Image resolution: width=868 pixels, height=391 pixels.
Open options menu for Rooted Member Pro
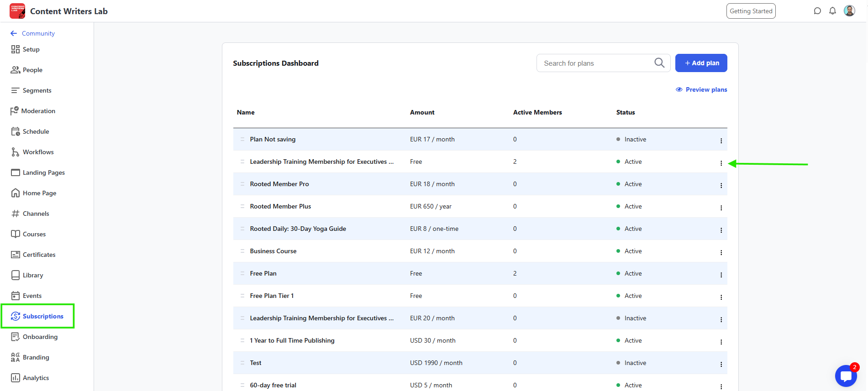pyautogui.click(x=721, y=185)
